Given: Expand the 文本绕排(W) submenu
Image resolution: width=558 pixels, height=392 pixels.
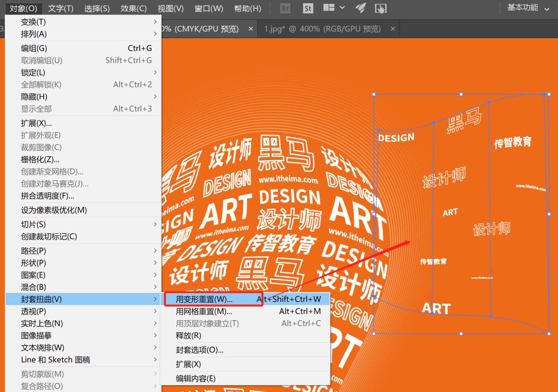Looking at the screenshot, I should [84, 348].
